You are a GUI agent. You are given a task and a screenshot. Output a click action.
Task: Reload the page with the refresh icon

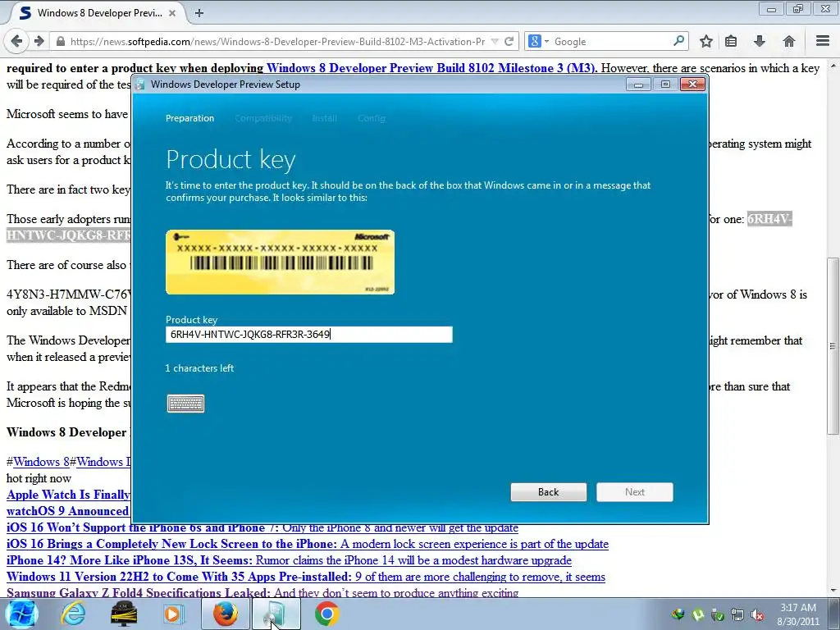(509, 41)
